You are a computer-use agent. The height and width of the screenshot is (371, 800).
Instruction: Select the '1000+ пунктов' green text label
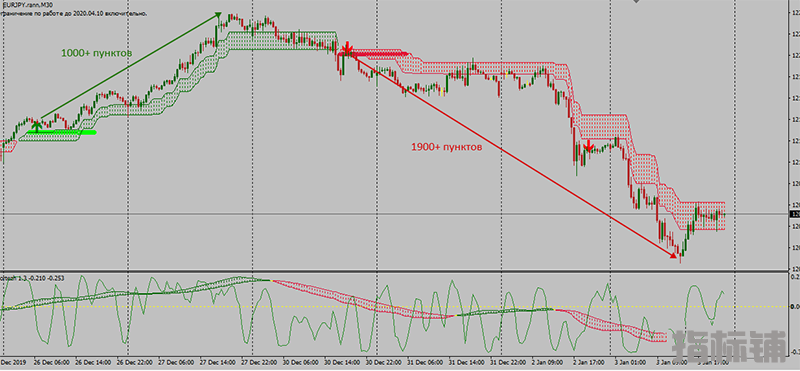pos(96,53)
